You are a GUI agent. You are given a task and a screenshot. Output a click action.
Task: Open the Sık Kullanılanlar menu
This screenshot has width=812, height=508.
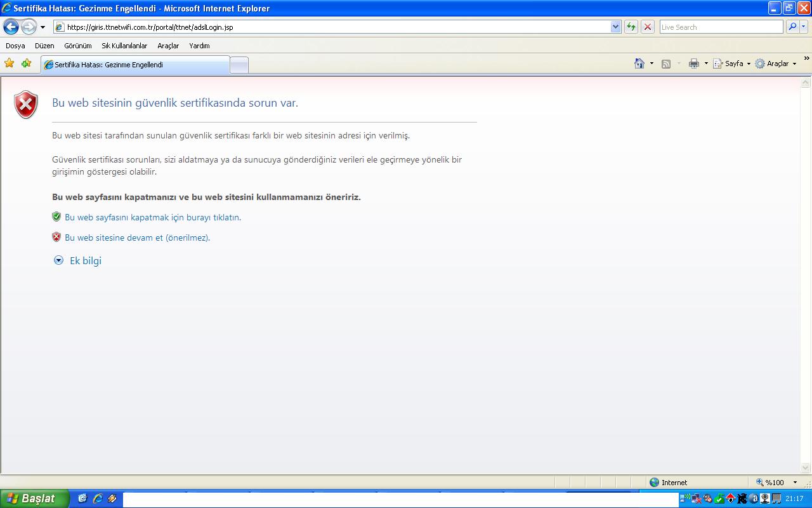[x=124, y=46]
